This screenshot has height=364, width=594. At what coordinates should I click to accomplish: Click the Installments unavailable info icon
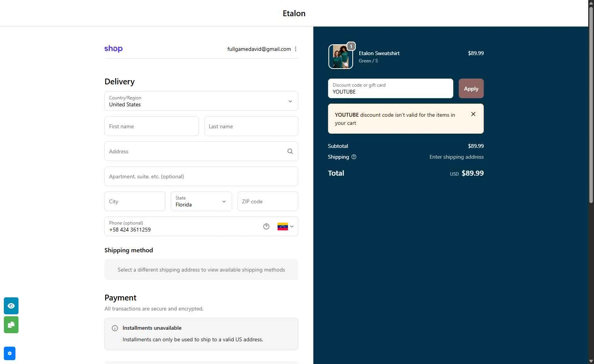115,328
